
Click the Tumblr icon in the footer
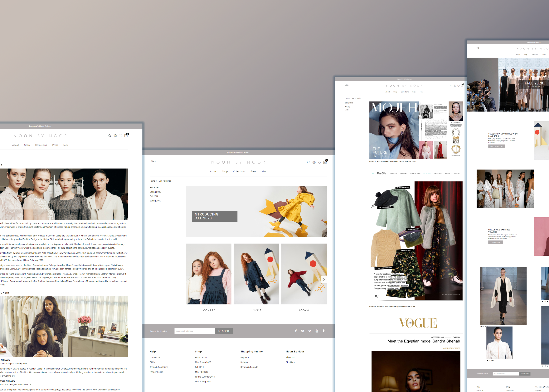(x=323, y=331)
